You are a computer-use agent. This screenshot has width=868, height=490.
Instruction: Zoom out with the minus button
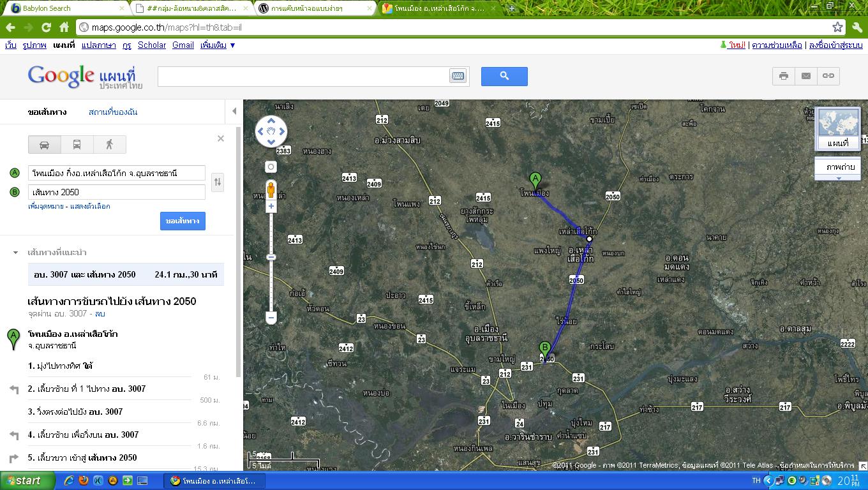[271, 317]
